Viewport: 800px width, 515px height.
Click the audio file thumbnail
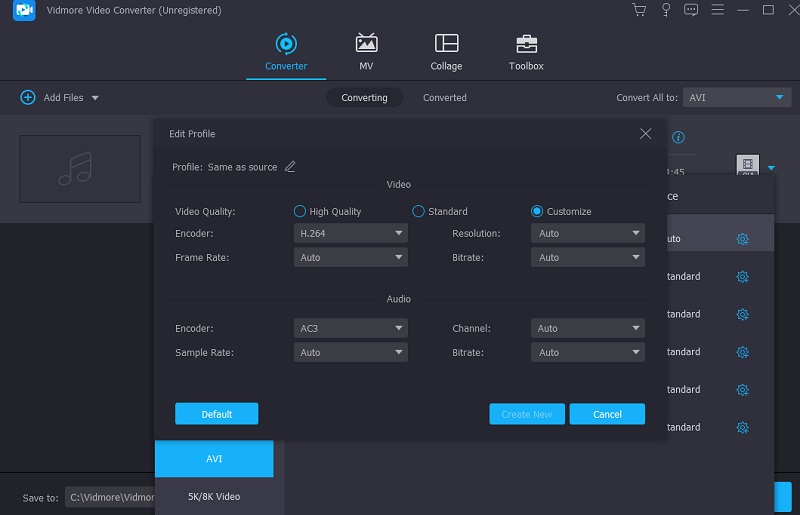pos(80,168)
